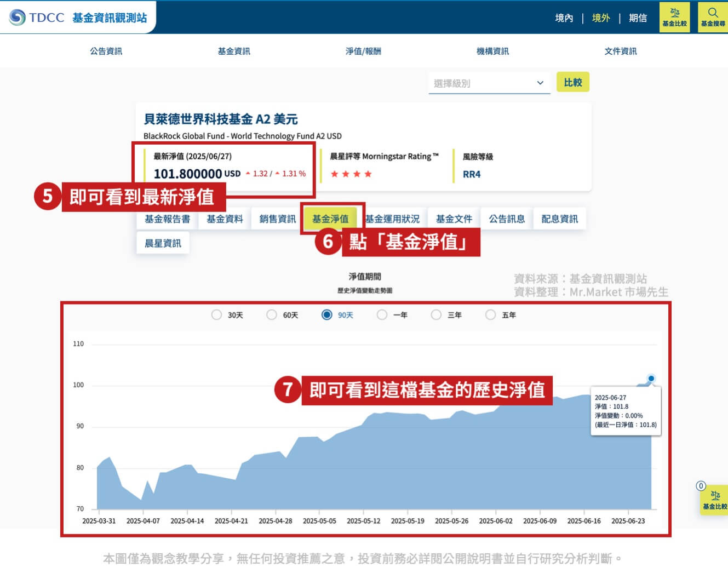This screenshot has width=728, height=573.
Task: Switch to 境外 funds link
Action: click(x=601, y=18)
